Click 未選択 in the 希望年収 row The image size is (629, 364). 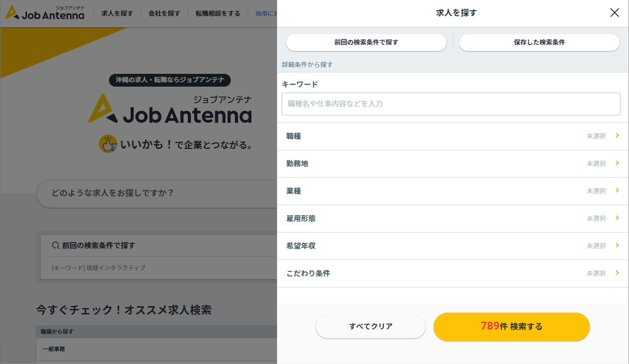coord(596,246)
